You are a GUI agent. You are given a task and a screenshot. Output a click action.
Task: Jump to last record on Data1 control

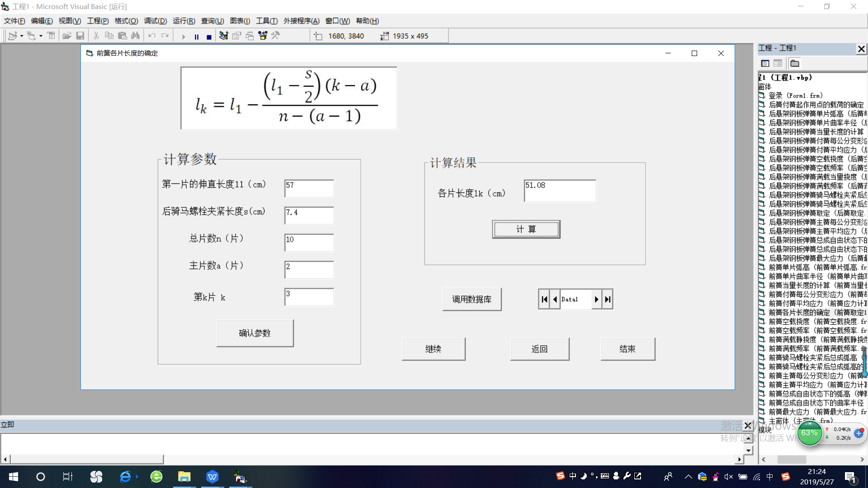pos(608,299)
